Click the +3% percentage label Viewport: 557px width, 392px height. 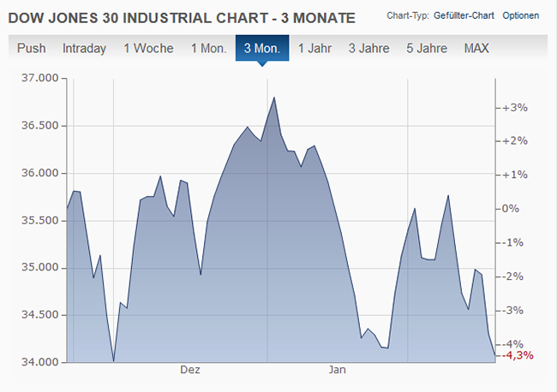click(515, 108)
